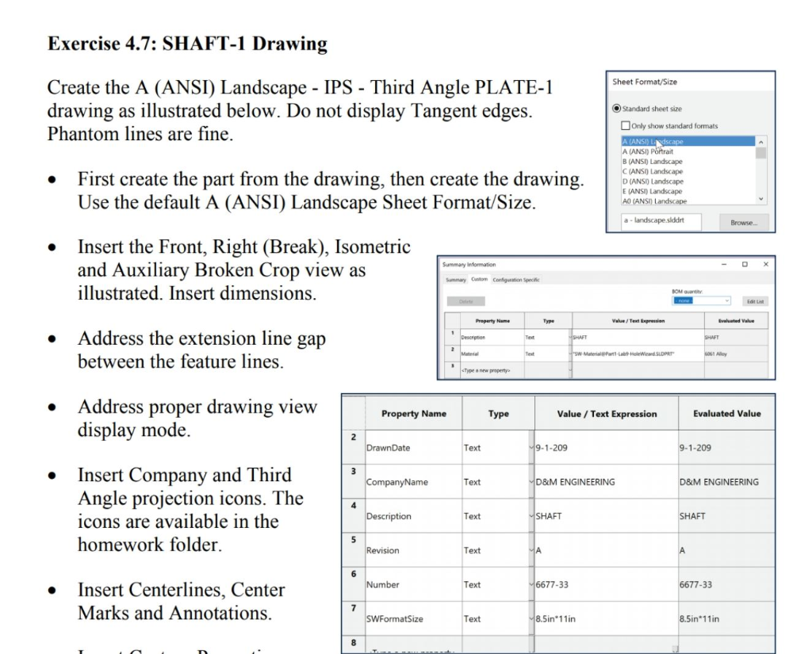Close the Summary Information window
Viewport: 812px width, 654px height.
tap(766, 264)
